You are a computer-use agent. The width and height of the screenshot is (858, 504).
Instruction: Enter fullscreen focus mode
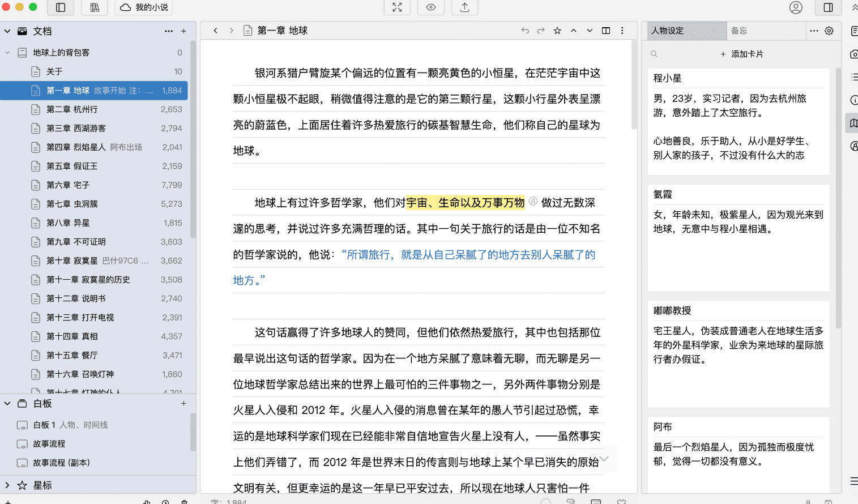coord(397,7)
